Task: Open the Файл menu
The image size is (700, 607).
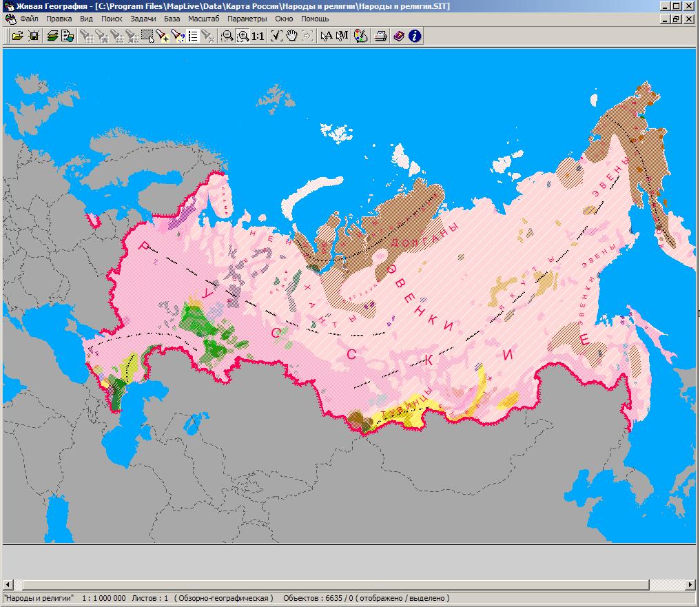Action: pyautogui.click(x=29, y=19)
